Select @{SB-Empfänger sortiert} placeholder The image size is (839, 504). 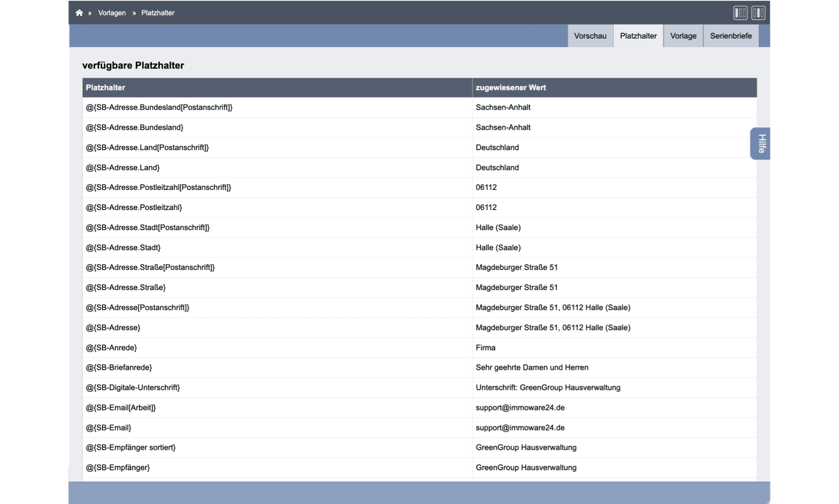(x=131, y=448)
